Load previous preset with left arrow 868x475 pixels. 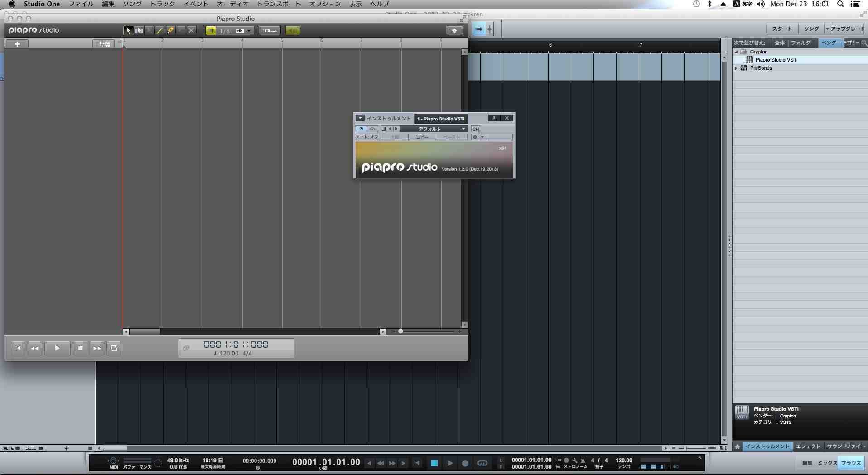(390, 129)
